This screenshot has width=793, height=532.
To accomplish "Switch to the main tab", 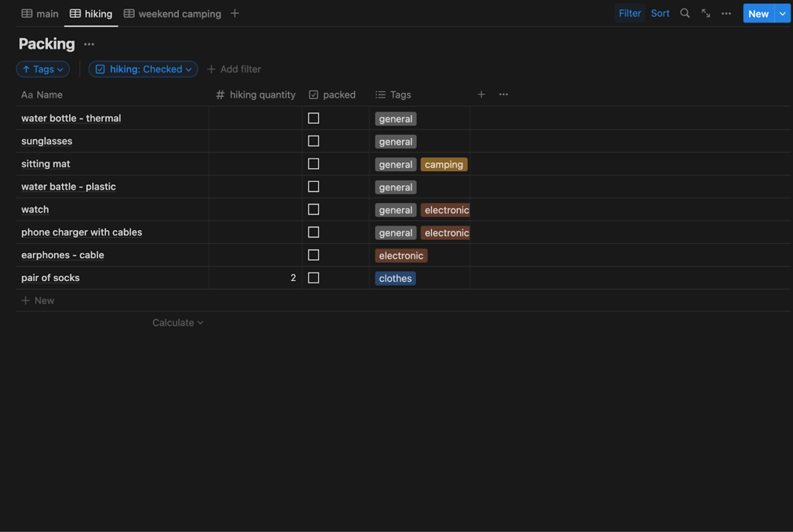I will point(40,14).
